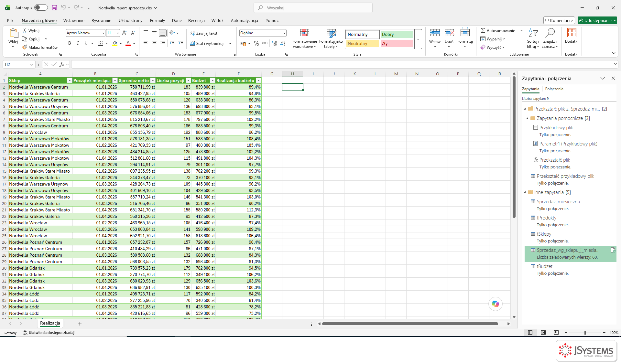Open the Formuły ribbon tab
The image size is (621, 364).
click(158, 20)
